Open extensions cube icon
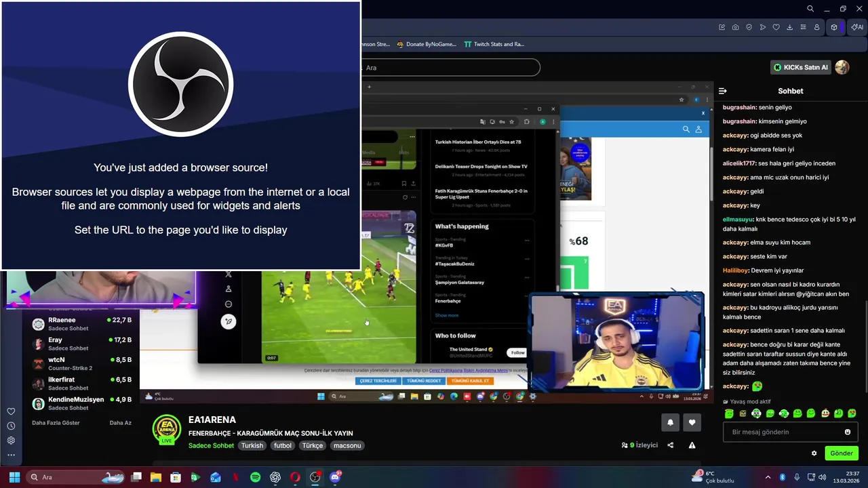868x488 pixels. coord(834,27)
